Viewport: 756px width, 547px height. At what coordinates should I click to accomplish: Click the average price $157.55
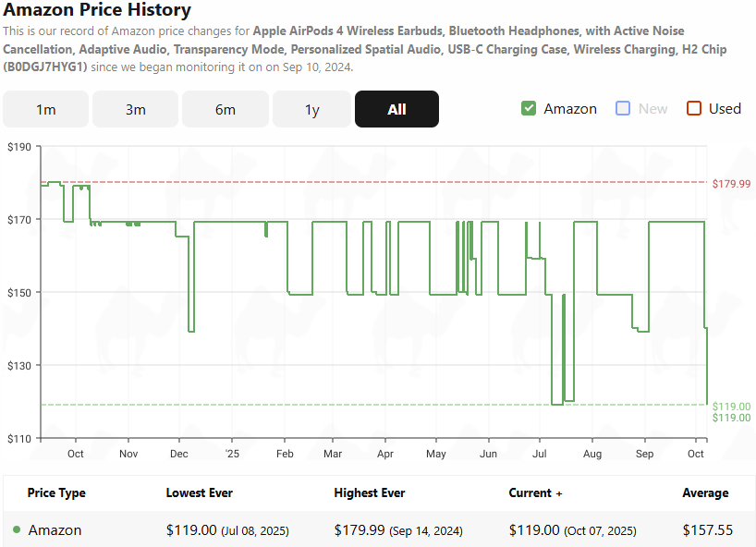705,530
